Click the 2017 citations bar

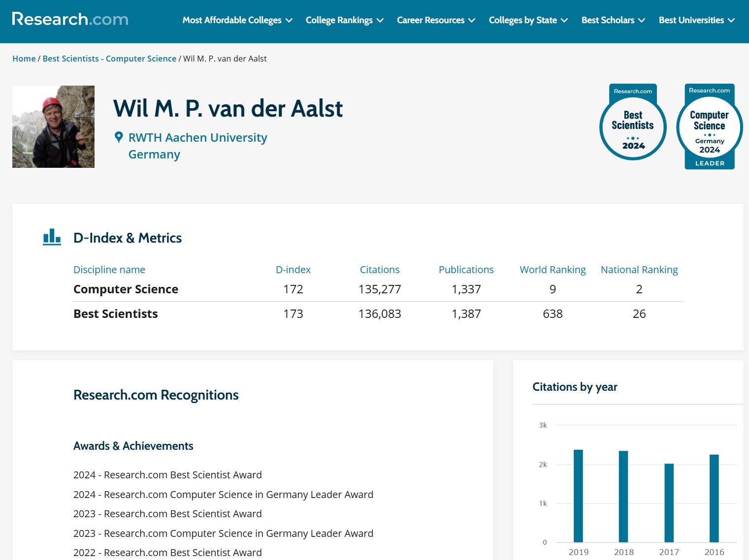coord(669,503)
